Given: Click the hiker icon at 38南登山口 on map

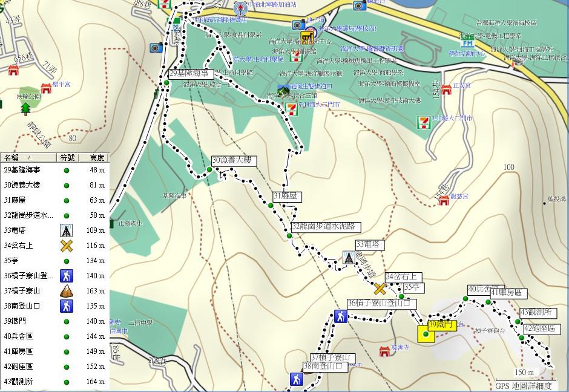Looking at the screenshot, I should (297, 379).
